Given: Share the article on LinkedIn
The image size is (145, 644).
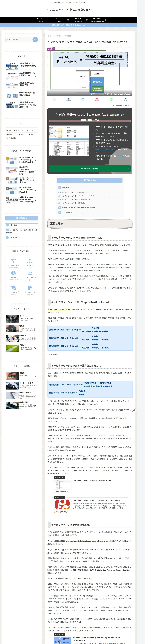Looking at the screenshot, I should (126, 99).
